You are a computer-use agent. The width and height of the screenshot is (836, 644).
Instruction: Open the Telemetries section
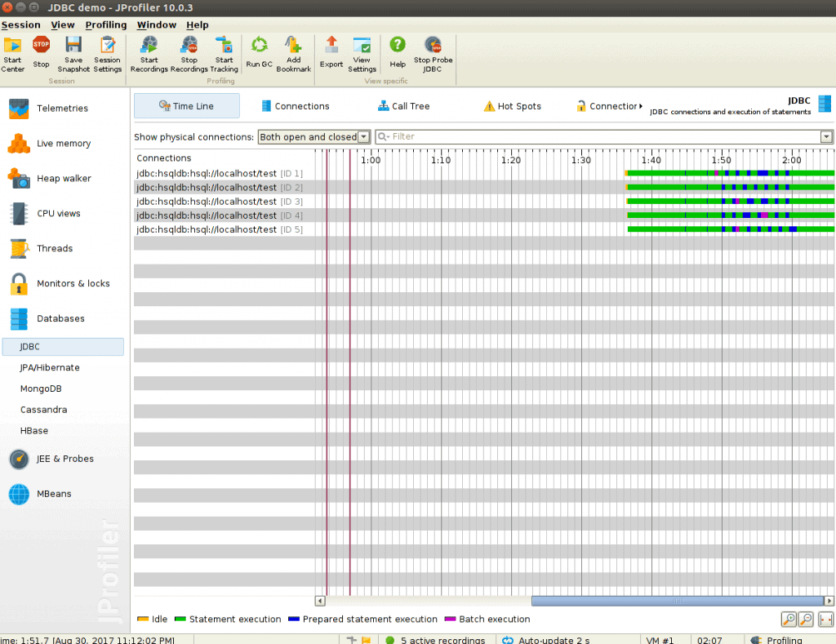coord(63,109)
